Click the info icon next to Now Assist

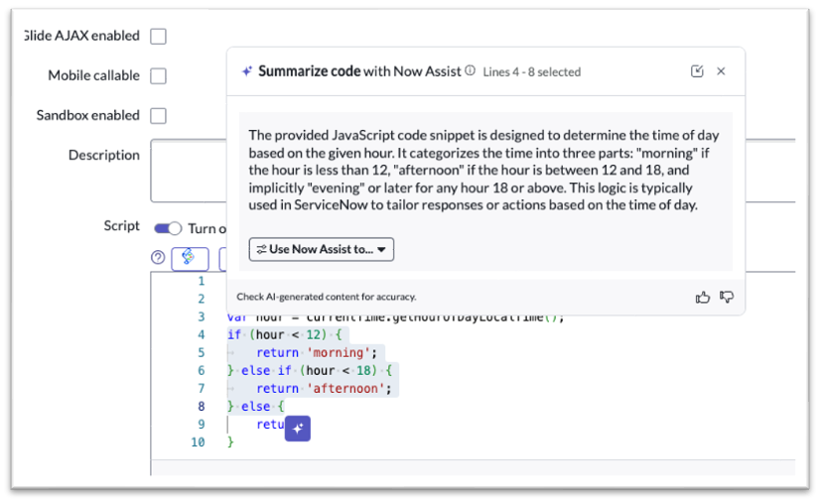pyautogui.click(x=471, y=70)
